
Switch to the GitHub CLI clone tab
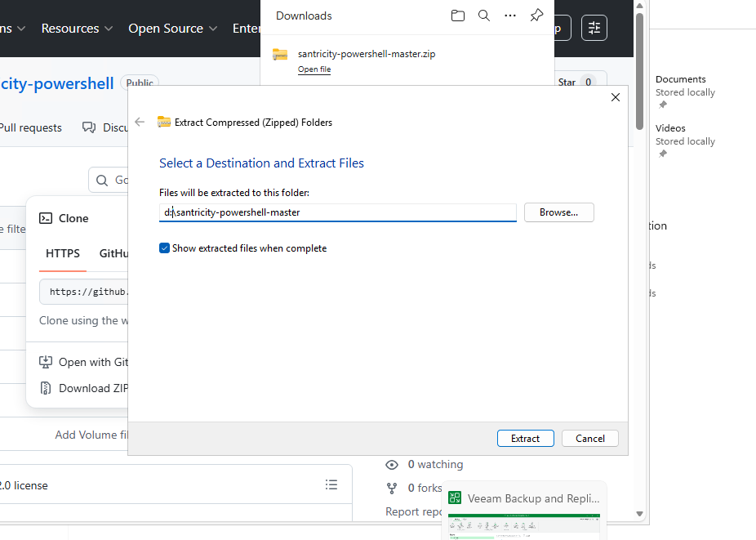coord(113,253)
